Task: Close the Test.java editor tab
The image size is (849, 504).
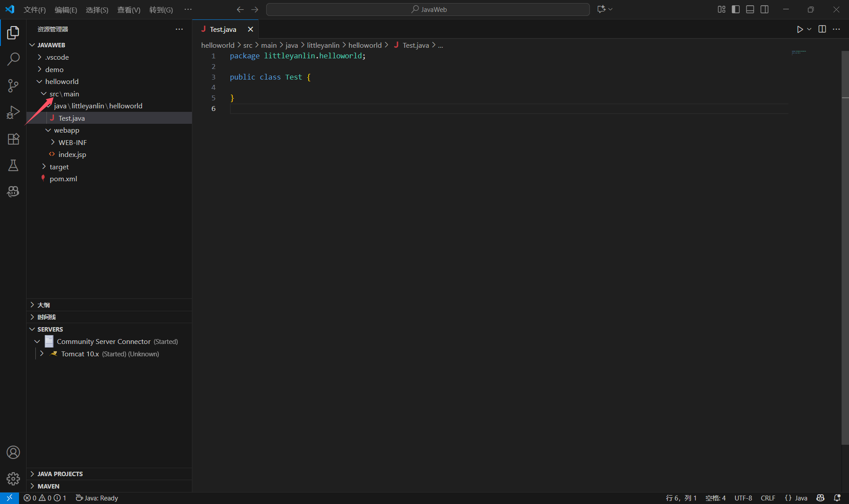Action: [x=250, y=29]
